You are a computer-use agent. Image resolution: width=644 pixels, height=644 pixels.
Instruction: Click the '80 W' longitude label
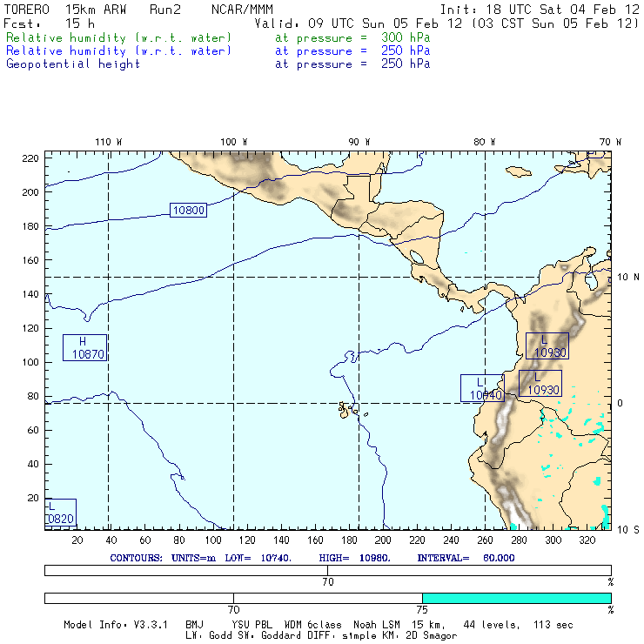[484, 142]
